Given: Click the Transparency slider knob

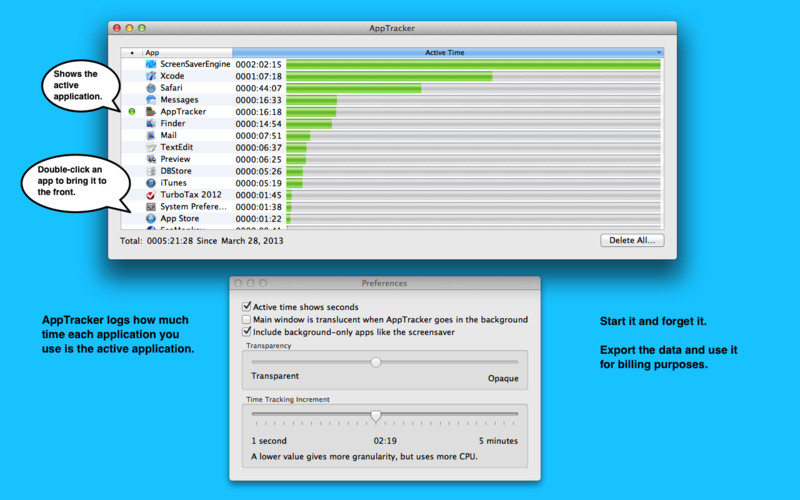Looking at the screenshot, I should [x=376, y=362].
